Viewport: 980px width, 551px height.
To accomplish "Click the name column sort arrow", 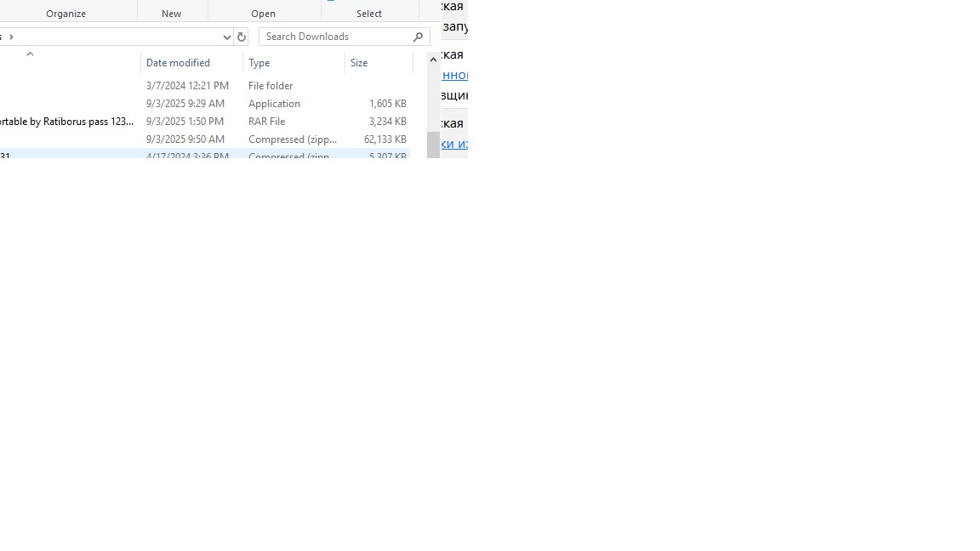I will coord(30,54).
